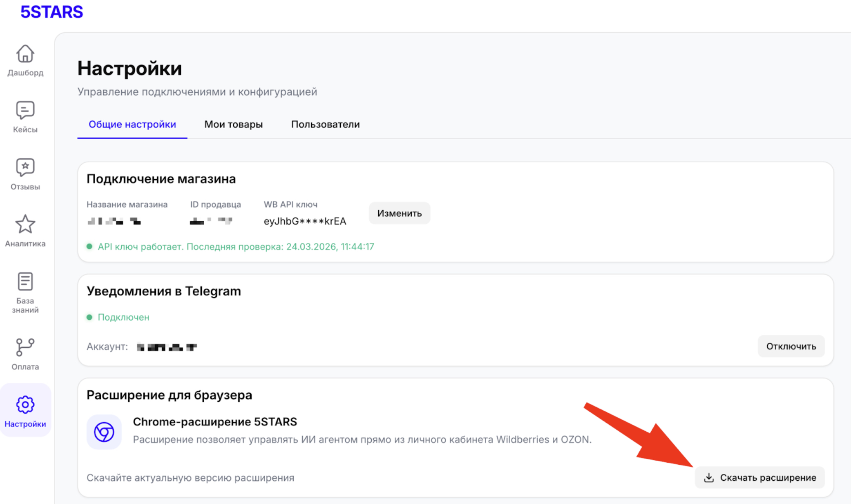Click the extension description about Wildberries и OZON

[362, 439]
